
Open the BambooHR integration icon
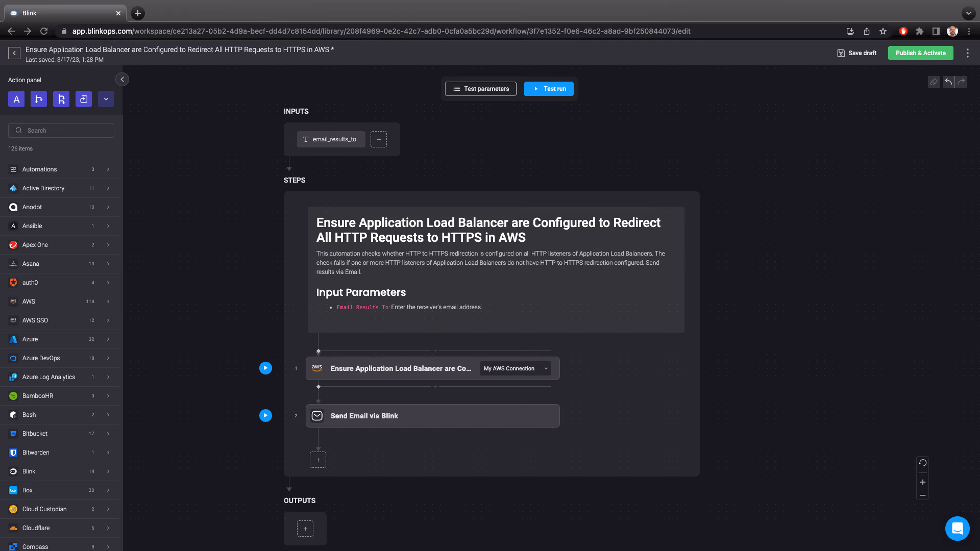(13, 396)
